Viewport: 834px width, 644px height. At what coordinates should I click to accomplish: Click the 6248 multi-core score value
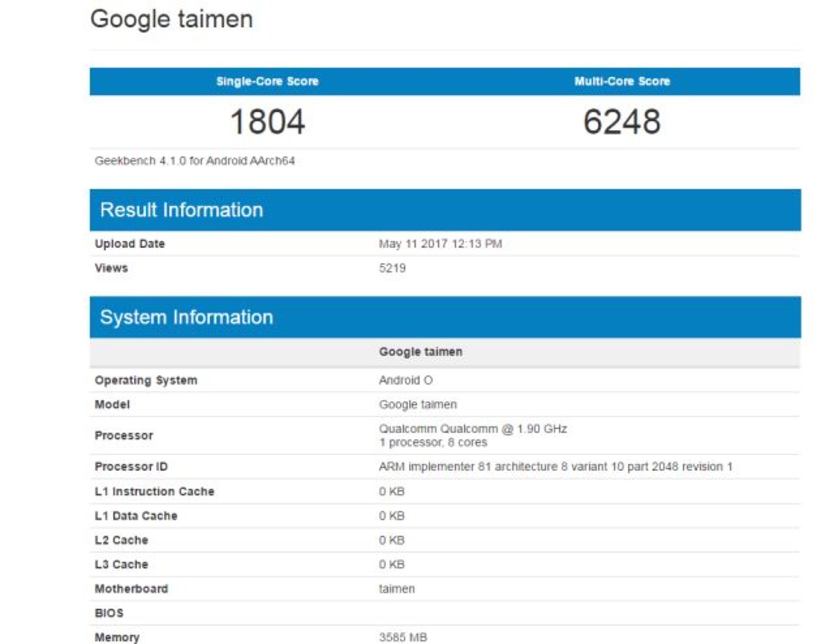(622, 121)
